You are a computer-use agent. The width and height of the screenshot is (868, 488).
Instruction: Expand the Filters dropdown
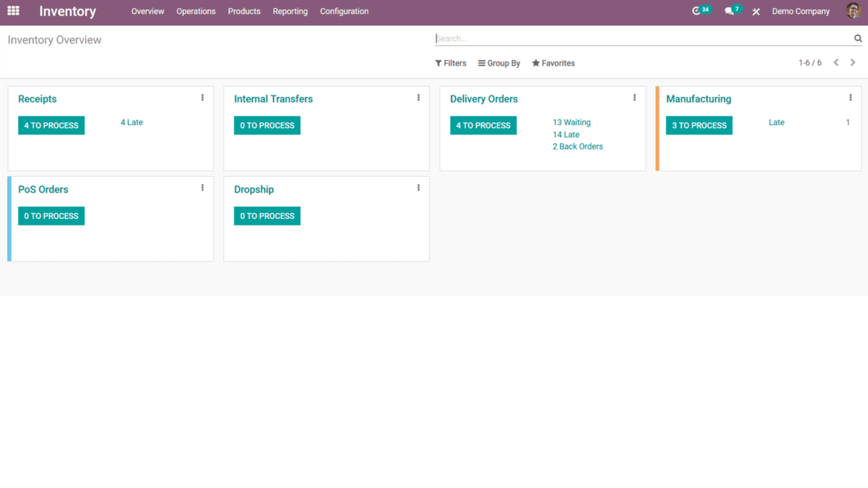(x=450, y=63)
